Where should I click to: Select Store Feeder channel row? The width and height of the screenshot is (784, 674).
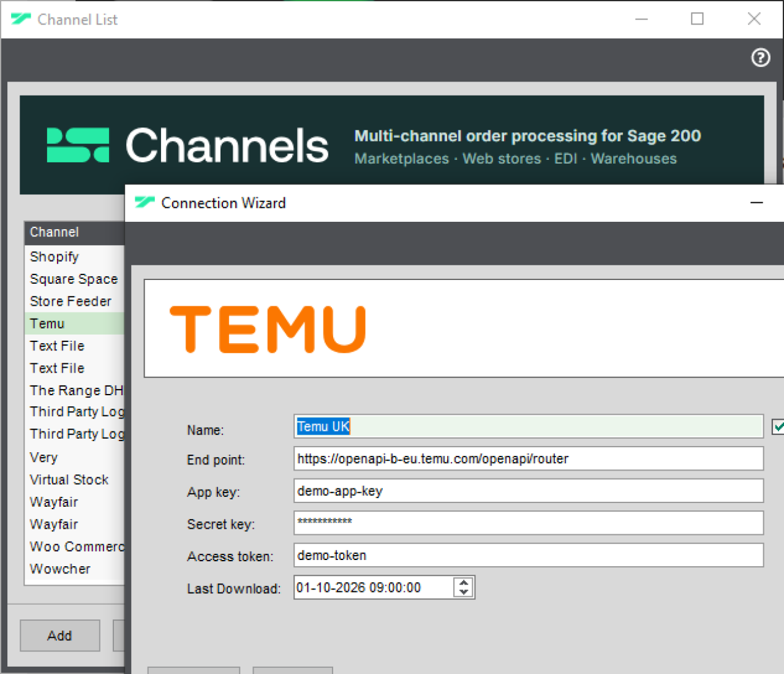point(75,301)
